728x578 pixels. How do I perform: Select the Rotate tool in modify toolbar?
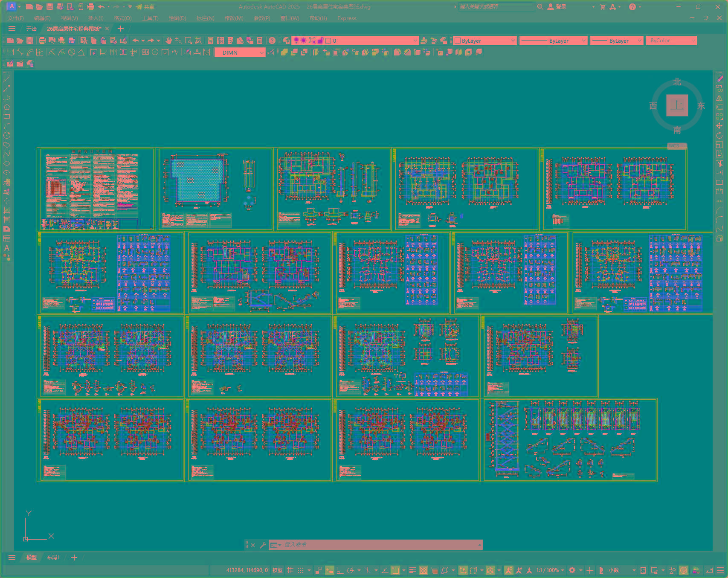click(x=719, y=135)
